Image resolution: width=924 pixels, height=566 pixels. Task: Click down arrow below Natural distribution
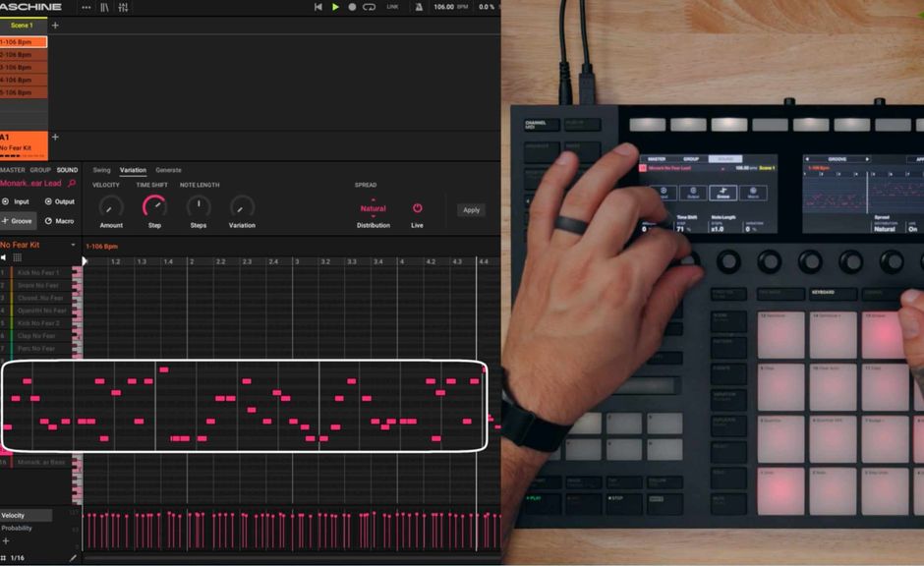[373, 216]
